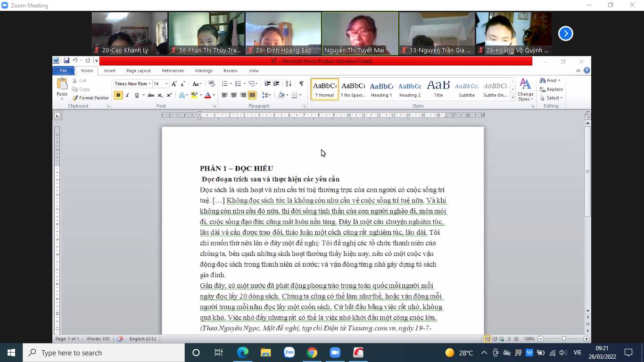Switch to the Page Layout tab
Screen dimensions: 644x362
(x=138, y=71)
